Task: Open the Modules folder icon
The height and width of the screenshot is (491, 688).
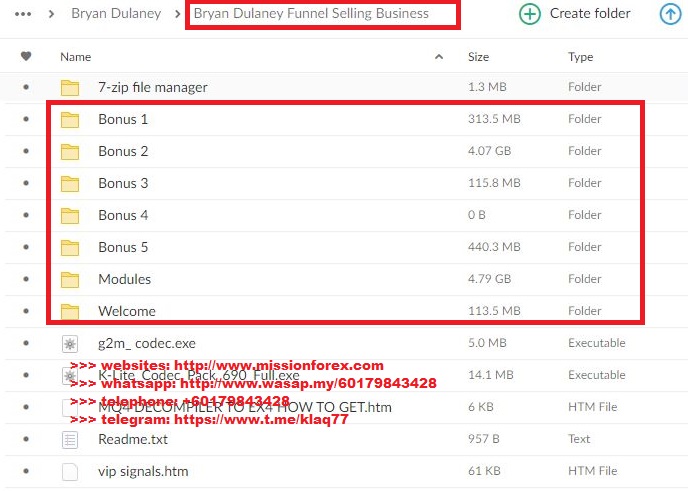Action: click(x=70, y=280)
